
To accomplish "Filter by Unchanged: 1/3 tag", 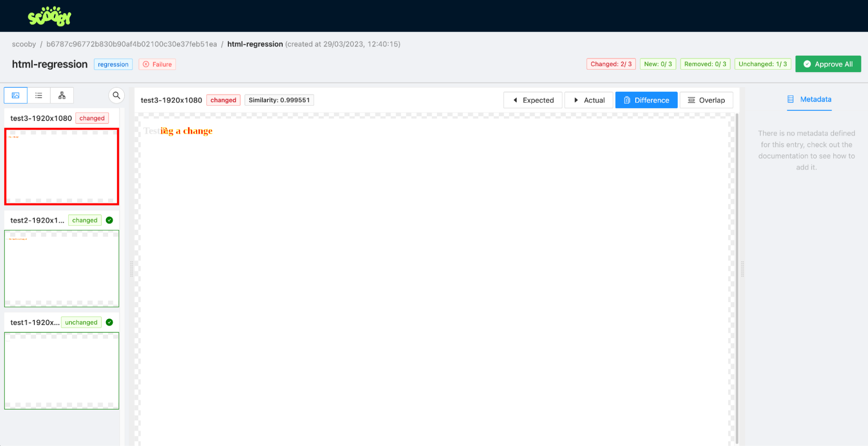I will click(x=762, y=64).
